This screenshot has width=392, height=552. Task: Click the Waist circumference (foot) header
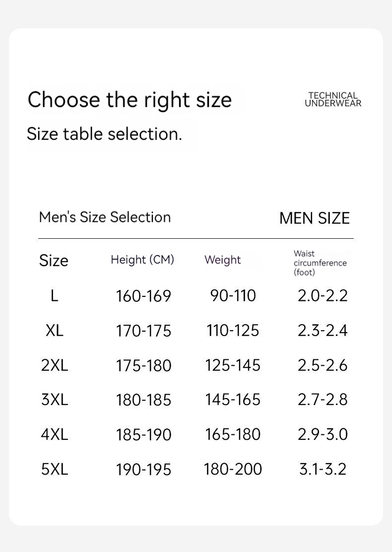(x=320, y=263)
